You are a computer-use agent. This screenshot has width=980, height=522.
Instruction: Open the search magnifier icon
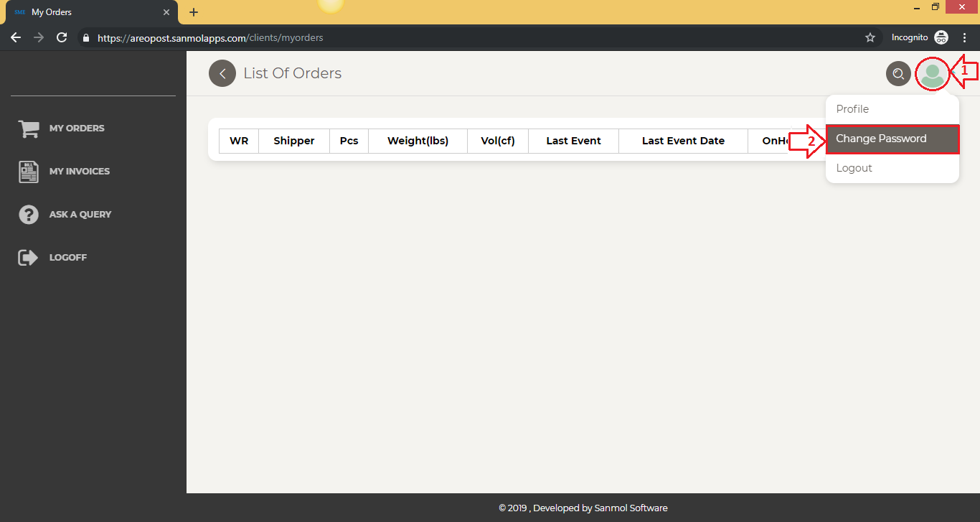898,73
